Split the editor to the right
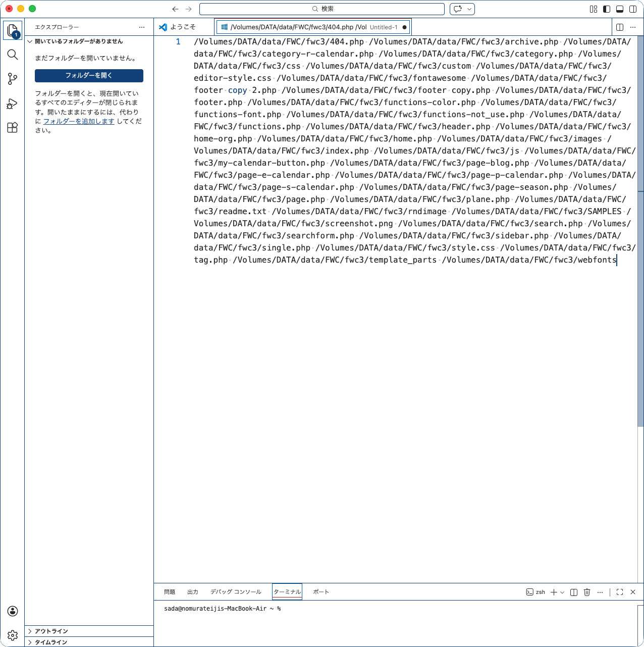Viewport: 644px width, 647px height. [x=620, y=27]
